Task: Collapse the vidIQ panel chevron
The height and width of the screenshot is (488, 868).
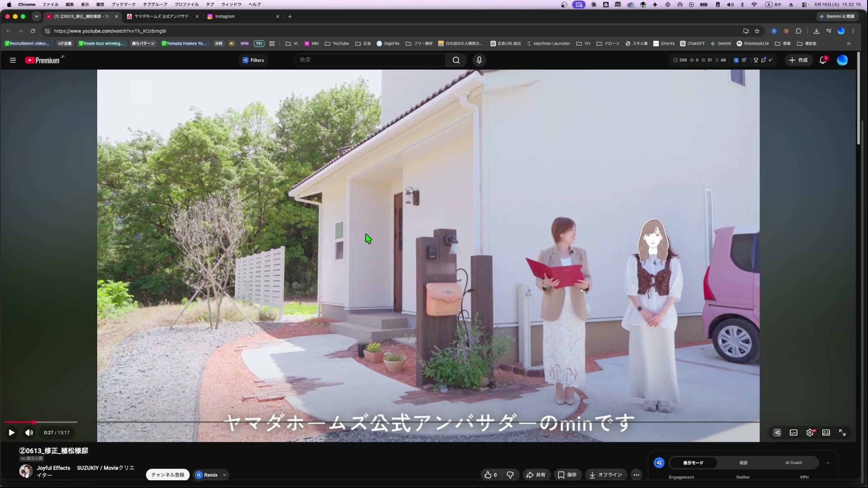Action: click(828, 463)
